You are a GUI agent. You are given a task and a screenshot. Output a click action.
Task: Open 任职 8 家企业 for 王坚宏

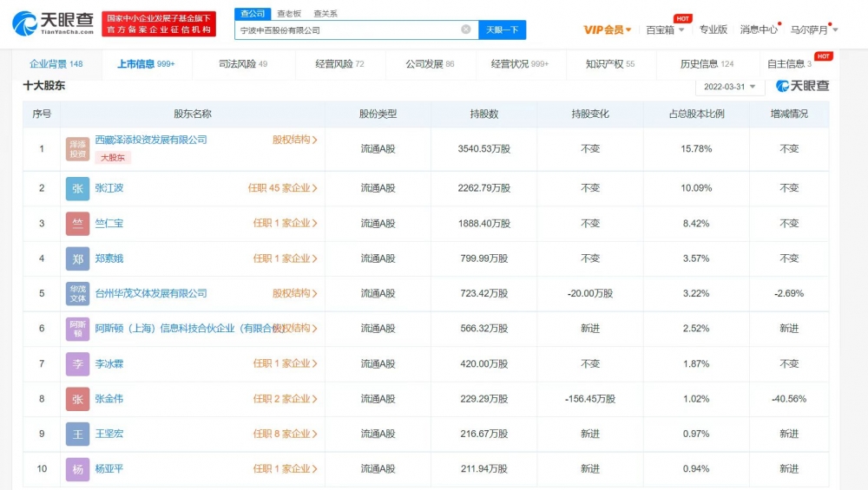pyautogui.click(x=285, y=434)
